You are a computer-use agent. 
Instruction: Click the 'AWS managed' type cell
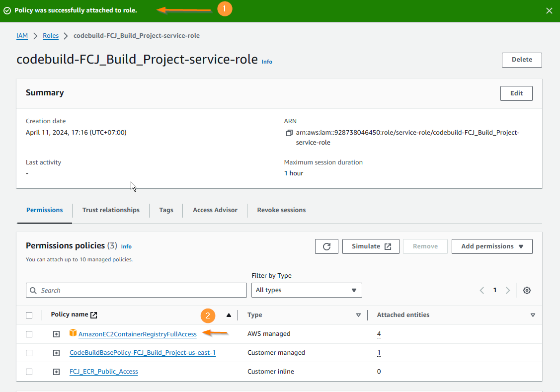[269, 334]
